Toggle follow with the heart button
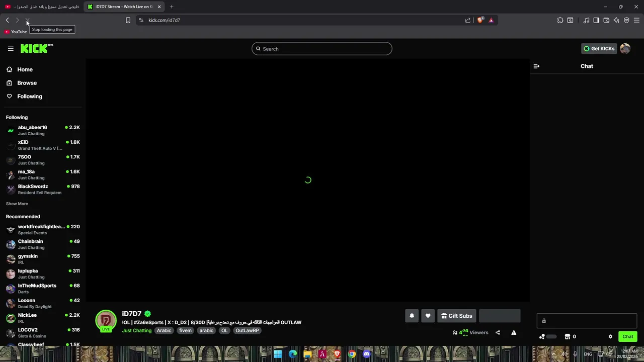 (428, 316)
